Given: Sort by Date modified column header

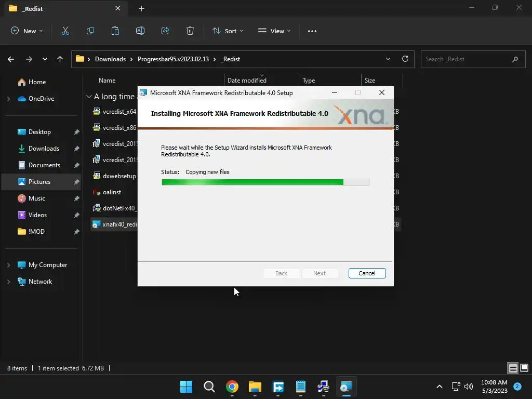Looking at the screenshot, I should [x=247, y=81].
